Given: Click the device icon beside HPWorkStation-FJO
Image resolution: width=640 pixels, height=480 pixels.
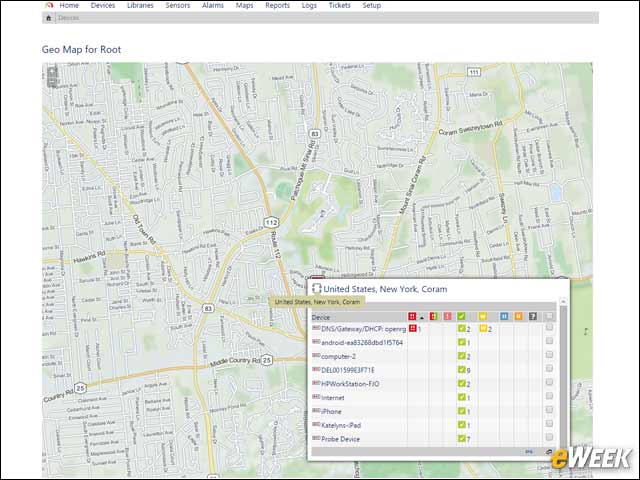Looking at the screenshot, I should point(316,383).
